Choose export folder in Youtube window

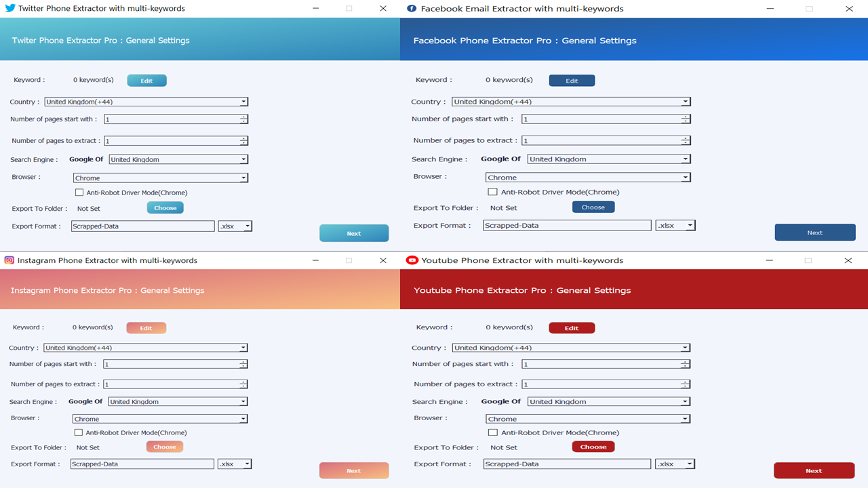coord(593,447)
